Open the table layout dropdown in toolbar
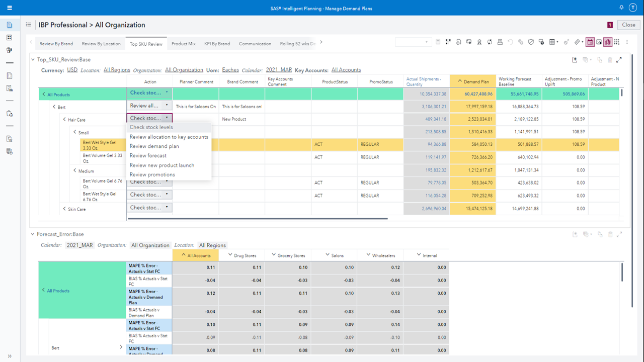This screenshot has width=644, height=362. point(554,42)
